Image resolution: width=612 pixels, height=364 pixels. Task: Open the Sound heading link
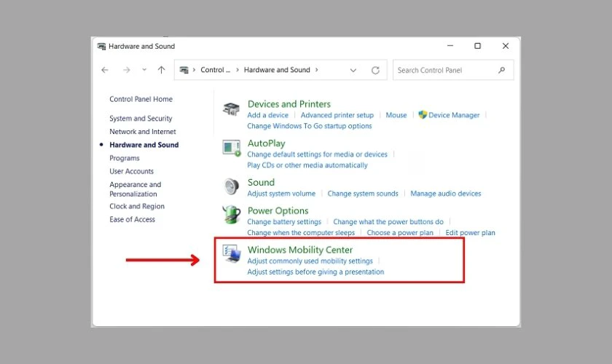pyautogui.click(x=261, y=182)
